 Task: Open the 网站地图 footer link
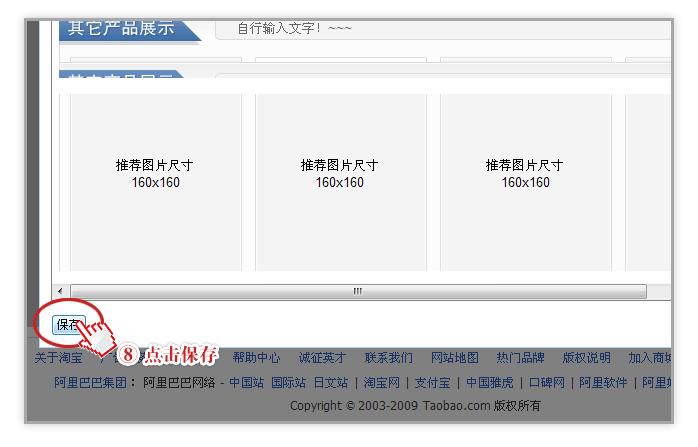coord(455,358)
